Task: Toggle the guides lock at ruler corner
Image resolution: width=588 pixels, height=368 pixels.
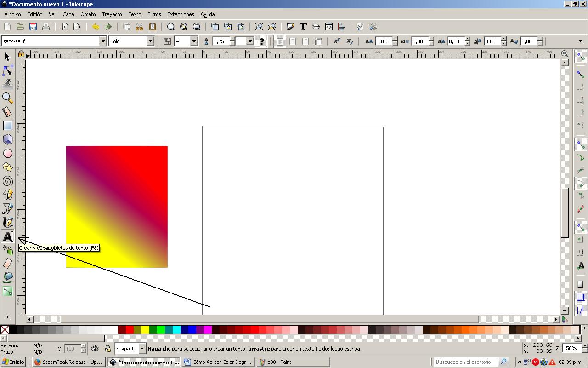Action: 21,54
